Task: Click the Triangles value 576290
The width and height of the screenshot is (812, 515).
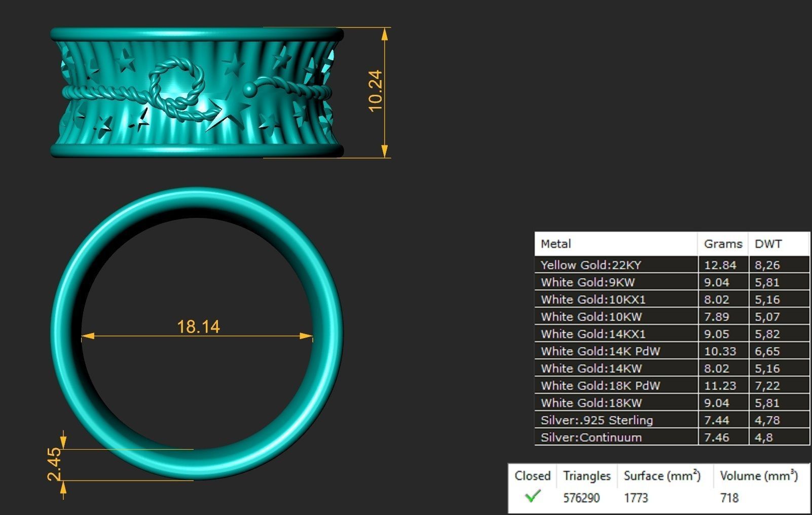Action: pyautogui.click(x=581, y=498)
